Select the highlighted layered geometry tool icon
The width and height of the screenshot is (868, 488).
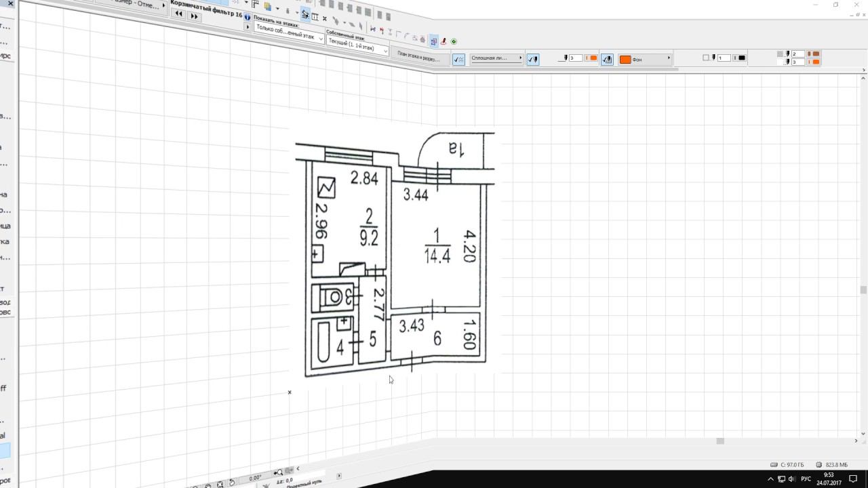pyautogui.click(x=305, y=15)
